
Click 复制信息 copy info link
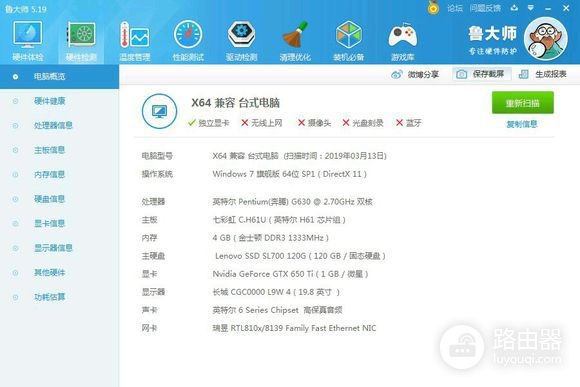tap(522, 124)
